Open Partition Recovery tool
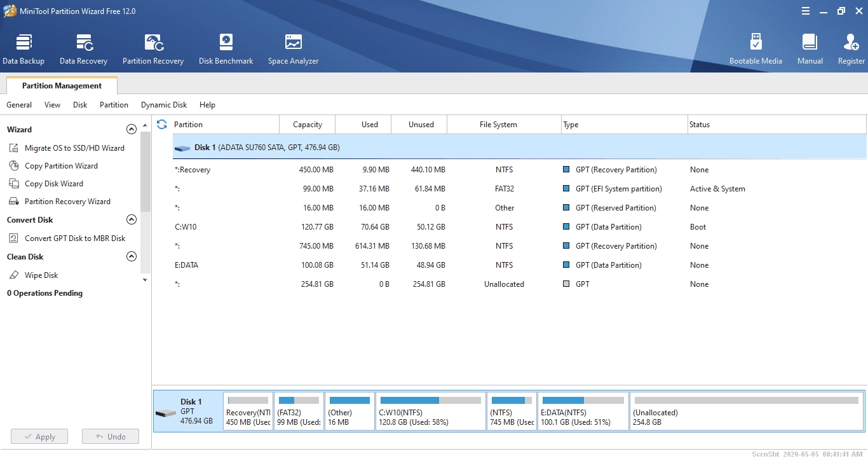Viewport: 868px width, 463px height. (153, 50)
